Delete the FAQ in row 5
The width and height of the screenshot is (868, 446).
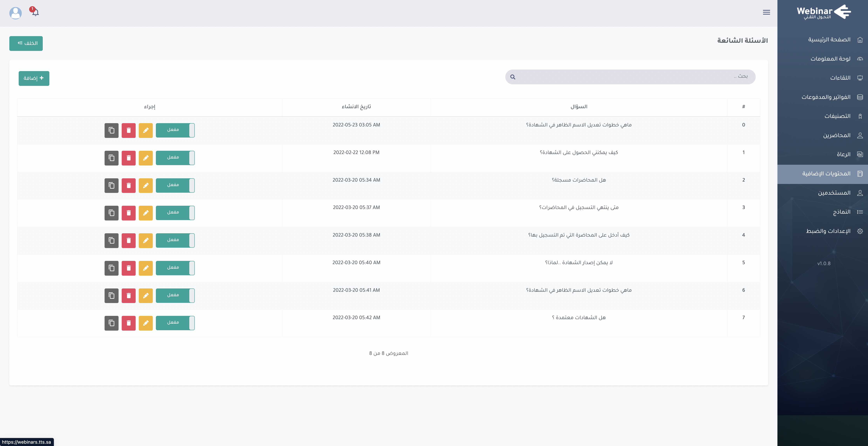click(x=129, y=268)
